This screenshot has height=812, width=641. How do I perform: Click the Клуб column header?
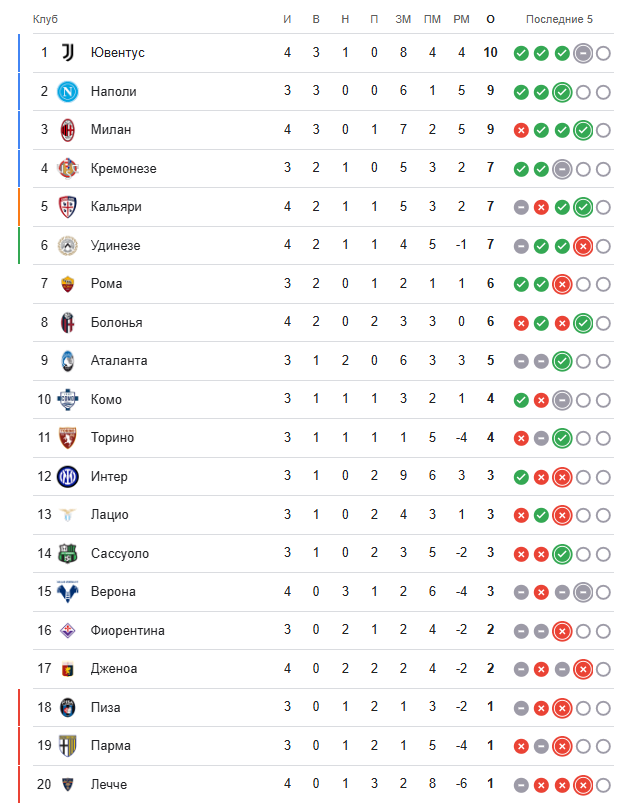[45, 19]
